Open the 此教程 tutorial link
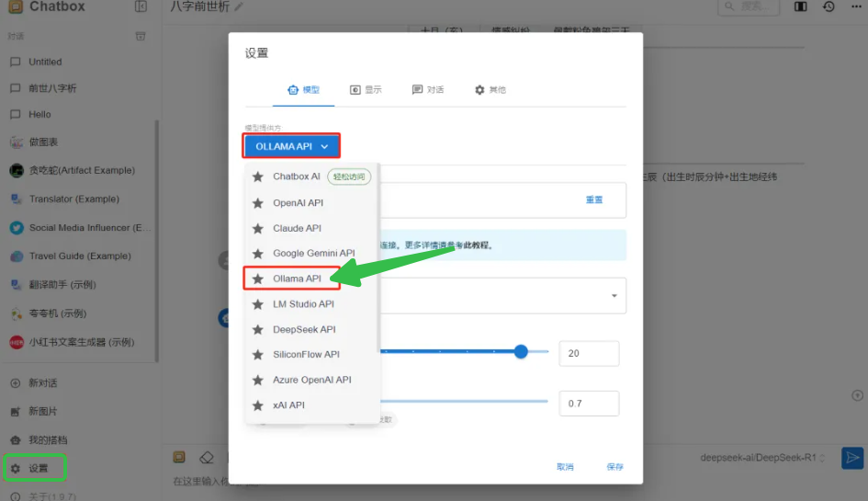Screen dimensions: 868x501 pyautogui.click(x=477, y=245)
